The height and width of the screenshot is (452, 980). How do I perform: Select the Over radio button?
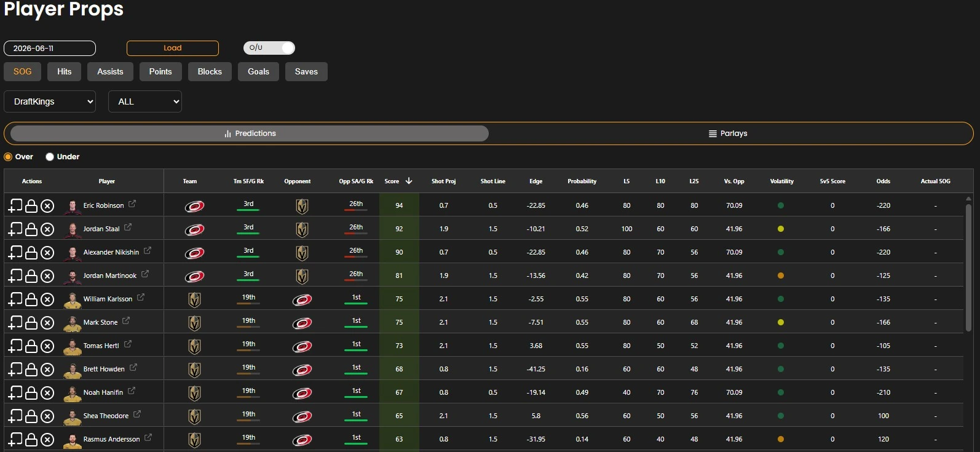click(8, 157)
